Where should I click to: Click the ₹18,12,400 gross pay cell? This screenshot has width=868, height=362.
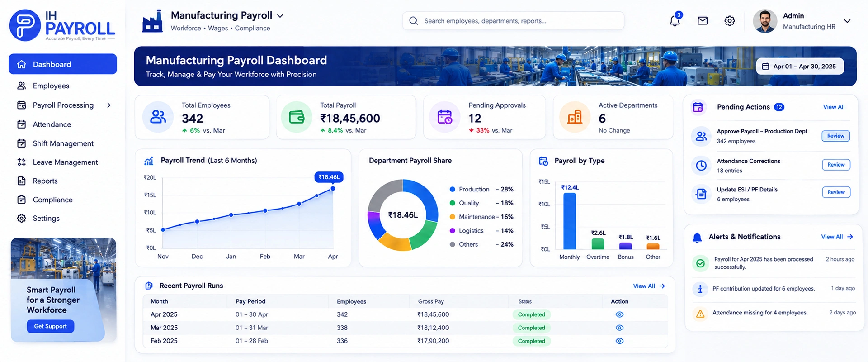coord(433,328)
